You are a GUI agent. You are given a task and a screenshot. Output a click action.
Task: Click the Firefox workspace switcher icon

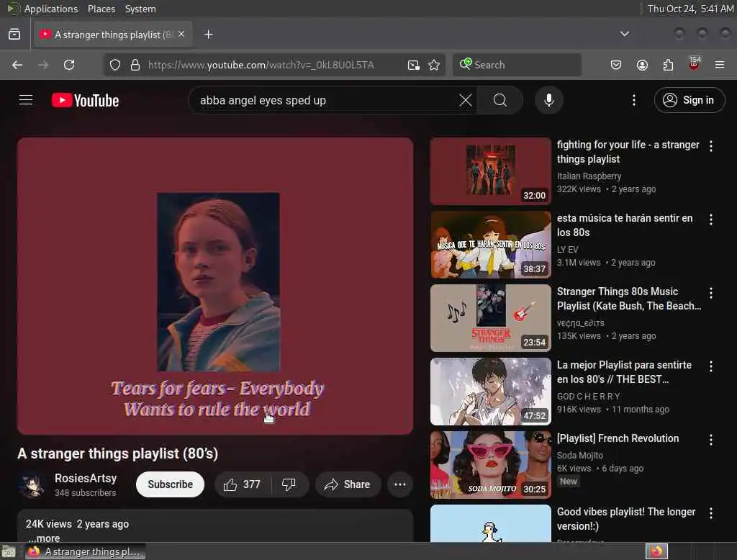coord(656,551)
